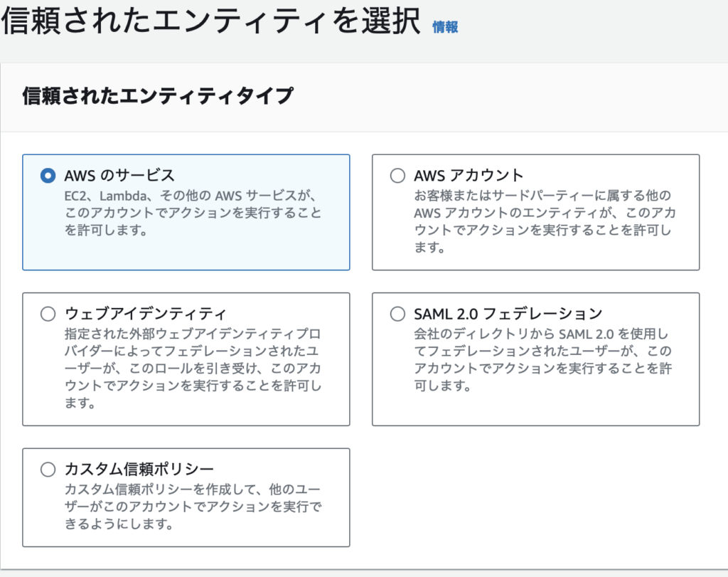Choose the ウェブアイデンティティ radio option
This screenshot has height=577, width=728.
(x=48, y=314)
